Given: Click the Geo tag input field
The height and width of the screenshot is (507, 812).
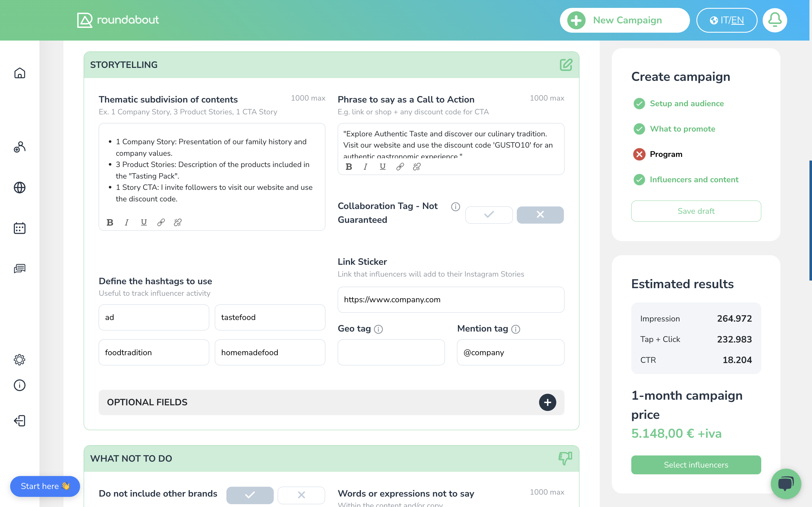Looking at the screenshot, I should [x=391, y=352].
